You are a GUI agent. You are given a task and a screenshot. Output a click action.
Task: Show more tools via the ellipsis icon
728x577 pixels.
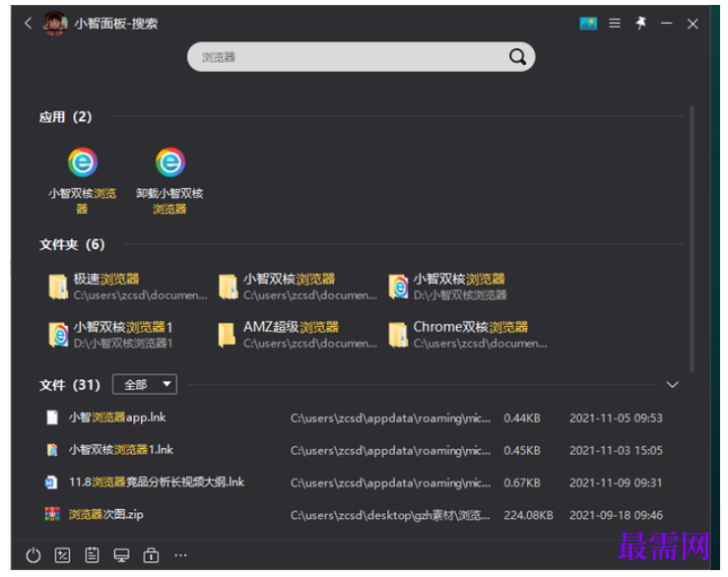[x=180, y=555]
